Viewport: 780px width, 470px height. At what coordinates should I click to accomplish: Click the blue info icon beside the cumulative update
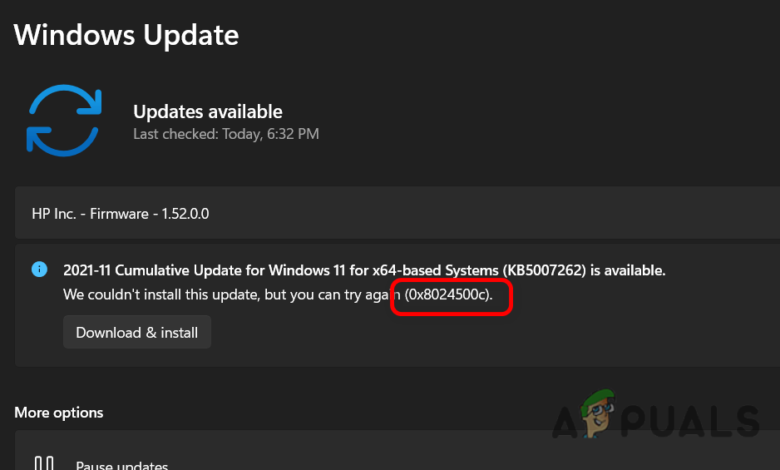click(x=39, y=270)
